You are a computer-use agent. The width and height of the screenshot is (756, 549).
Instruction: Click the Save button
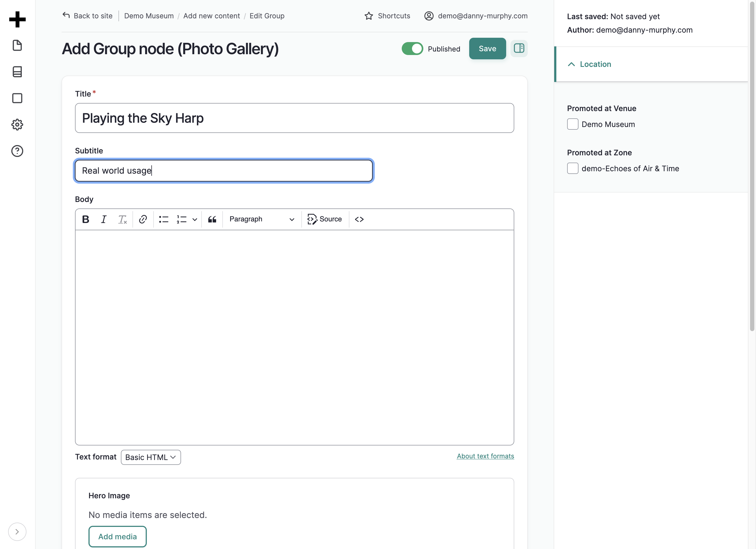point(487,49)
